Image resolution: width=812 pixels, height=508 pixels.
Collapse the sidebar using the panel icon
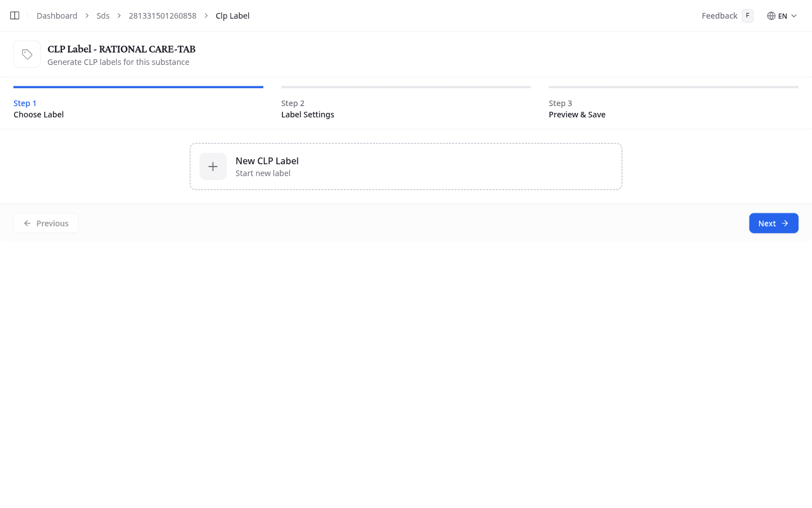[14, 15]
